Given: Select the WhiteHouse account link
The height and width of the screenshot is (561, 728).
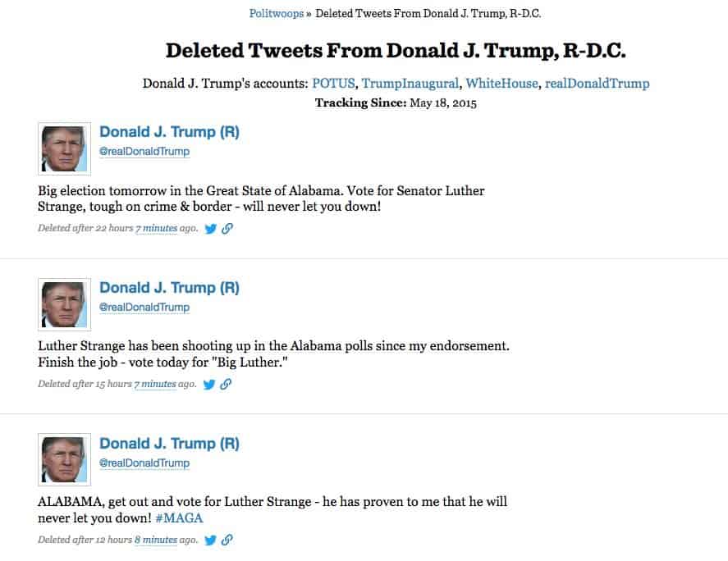Looking at the screenshot, I should pyautogui.click(x=502, y=84).
